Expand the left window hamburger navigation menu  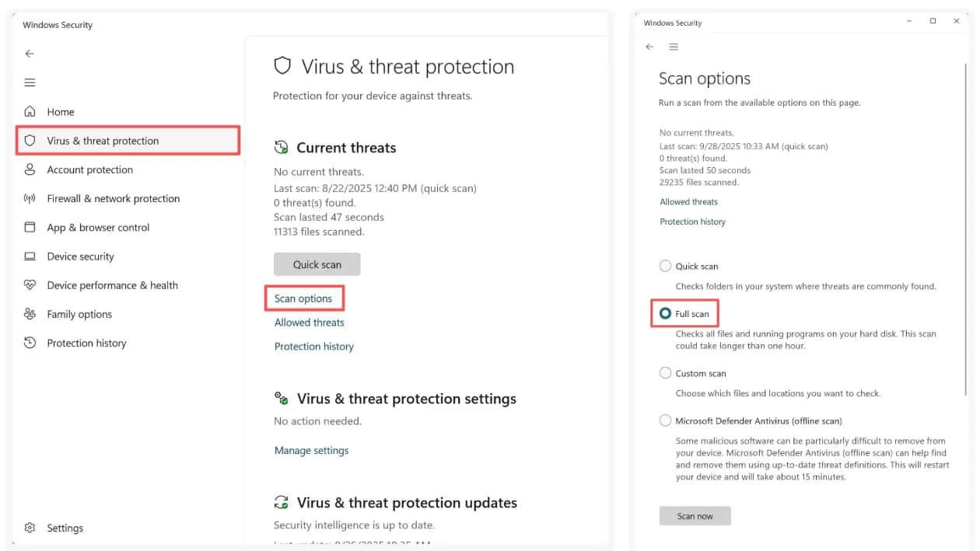[30, 82]
